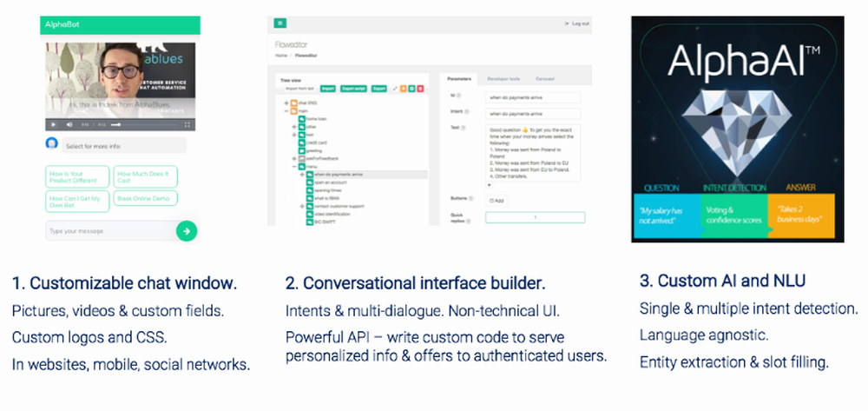This screenshot has height=411, width=868.
Task: Choose 'How Much Does It Cost' reply
Action: [145, 176]
